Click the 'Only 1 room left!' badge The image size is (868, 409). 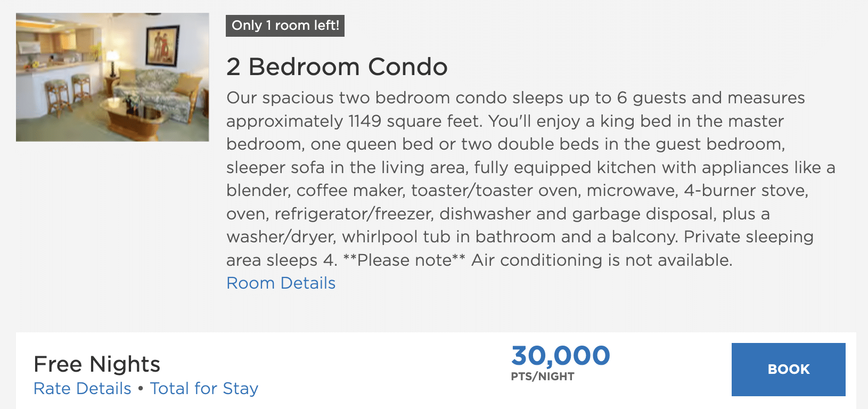(285, 26)
